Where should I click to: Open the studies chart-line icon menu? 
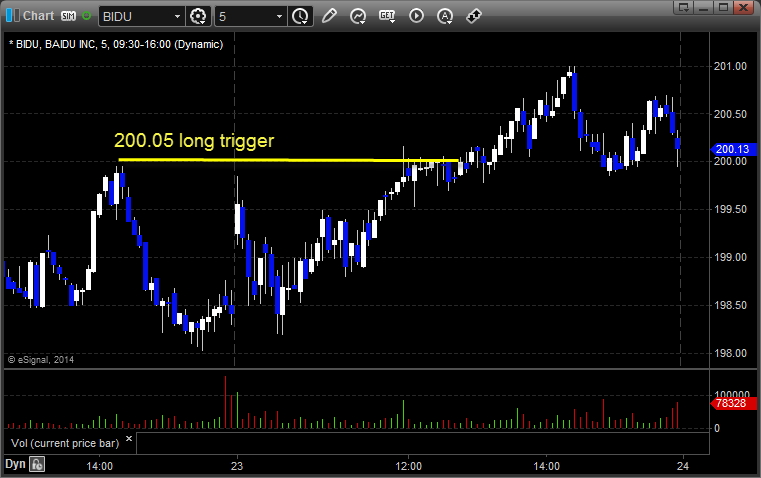[358, 16]
